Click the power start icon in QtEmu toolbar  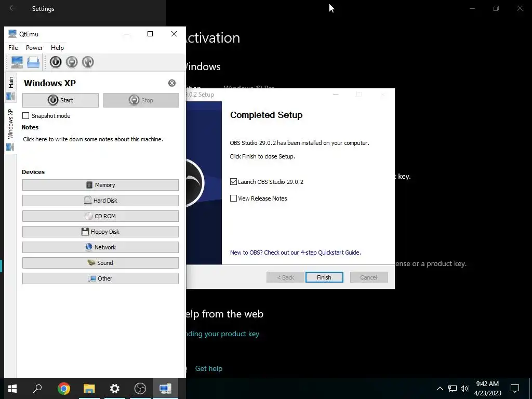point(56,62)
